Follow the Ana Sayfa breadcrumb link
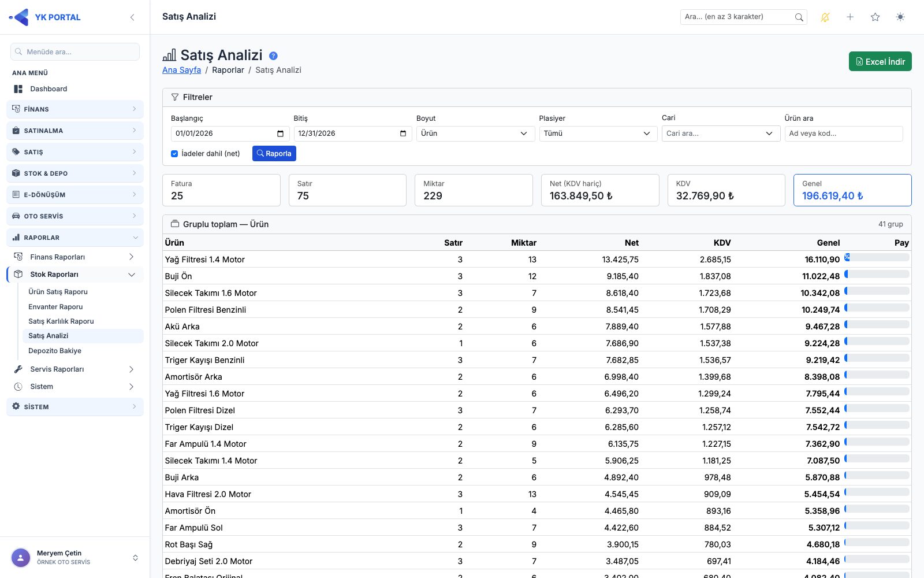 [x=181, y=70]
